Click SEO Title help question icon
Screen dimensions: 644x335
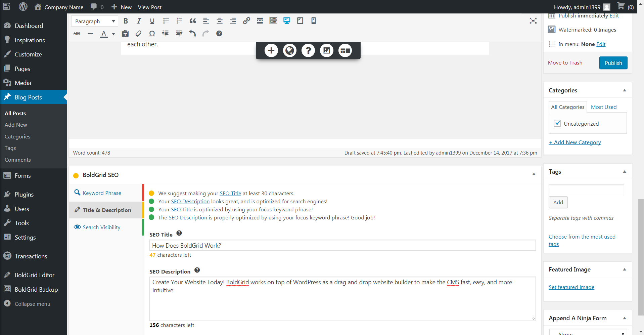coord(179,233)
